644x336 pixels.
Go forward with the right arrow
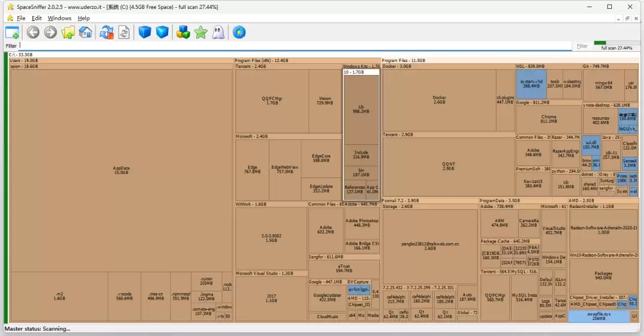click(51, 32)
